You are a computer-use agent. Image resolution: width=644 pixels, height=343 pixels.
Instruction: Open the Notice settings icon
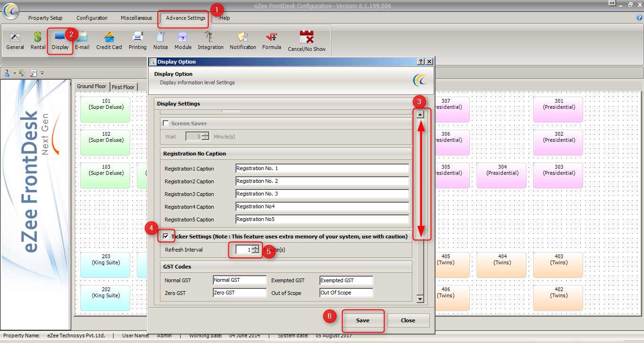click(x=160, y=37)
